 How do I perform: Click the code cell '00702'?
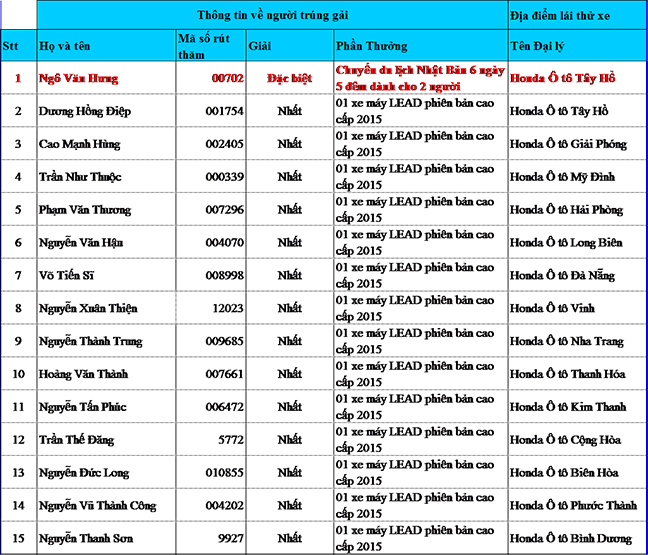(211, 78)
